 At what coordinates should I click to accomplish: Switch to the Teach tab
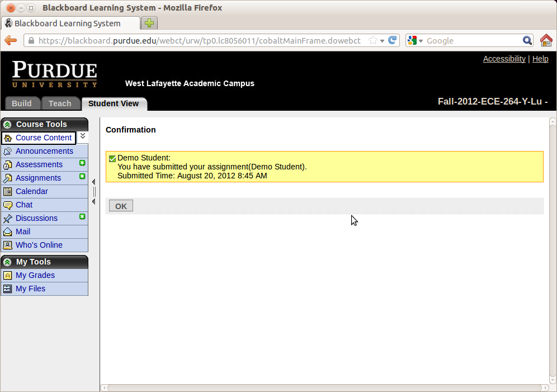[x=60, y=103]
